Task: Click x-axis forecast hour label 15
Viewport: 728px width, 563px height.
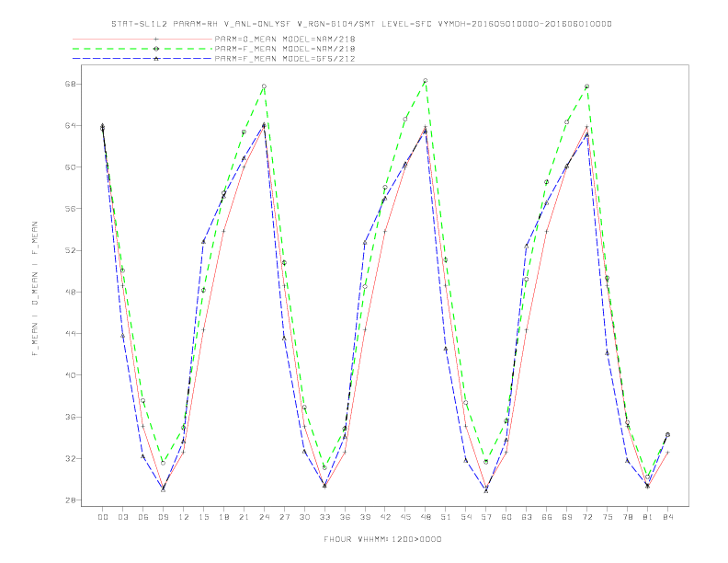Action: 203,517
